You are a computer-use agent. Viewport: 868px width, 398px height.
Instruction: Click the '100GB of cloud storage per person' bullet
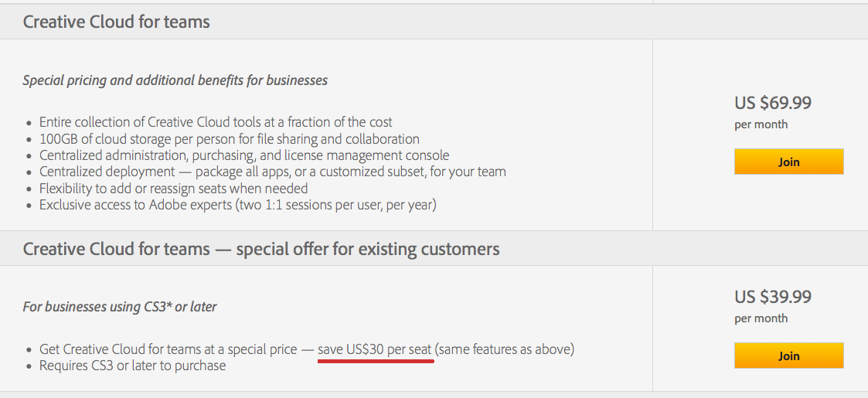point(230,138)
